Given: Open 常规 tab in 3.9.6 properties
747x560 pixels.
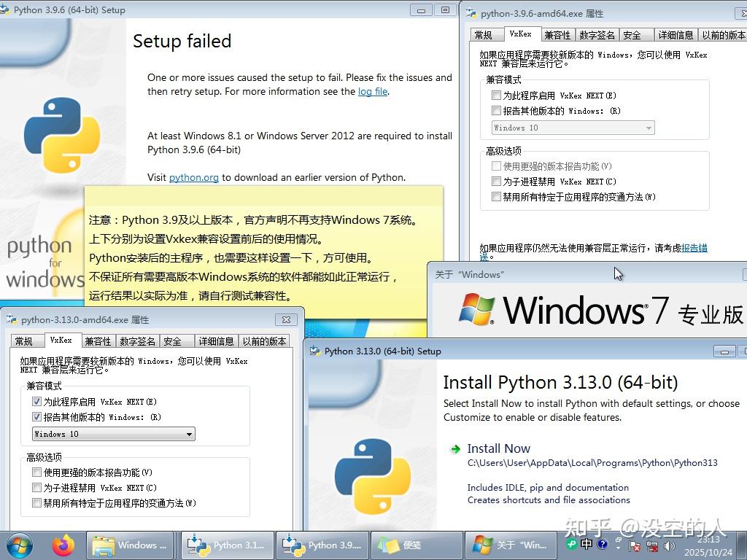Looking at the screenshot, I should 486,35.
